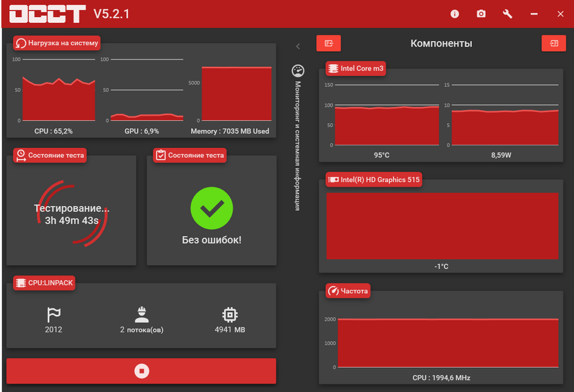This screenshot has width=574, height=392.
Task: Click the left red button beside Компоненты
Action: click(x=329, y=43)
